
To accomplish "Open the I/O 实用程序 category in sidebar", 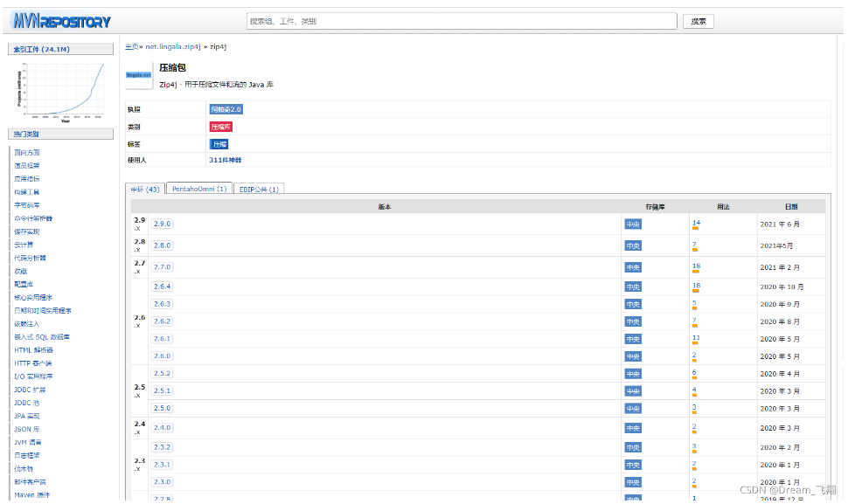I will point(33,376).
